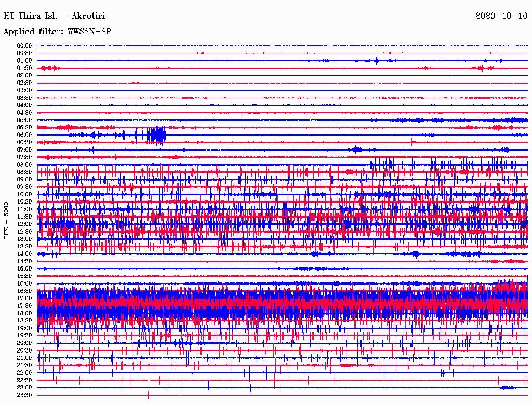Select the 23:30 time label
532x405 pixels.
click(24, 395)
